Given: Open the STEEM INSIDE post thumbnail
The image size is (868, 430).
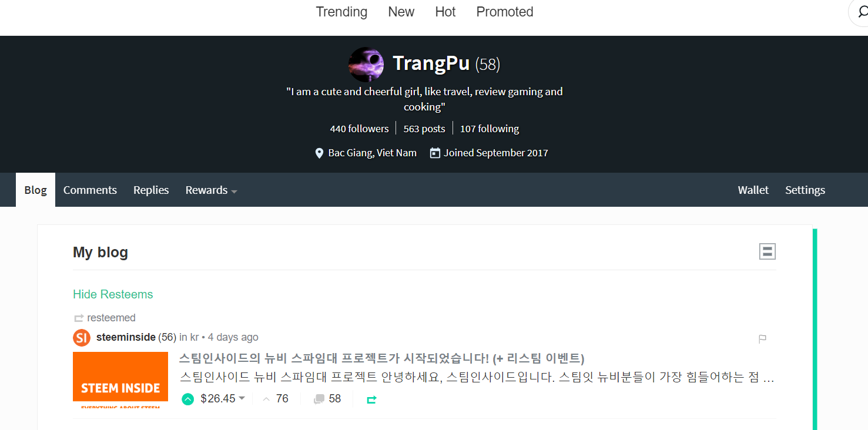Looking at the screenshot, I should [x=120, y=381].
